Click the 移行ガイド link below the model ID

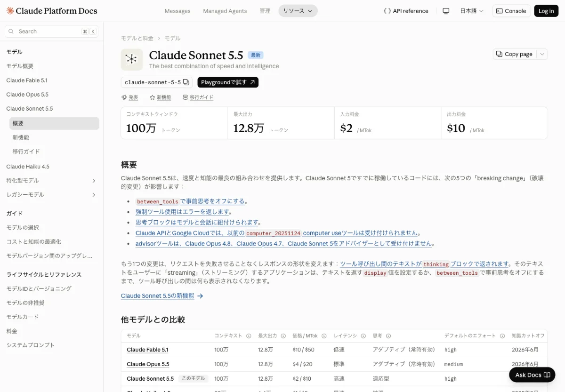point(198,97)
